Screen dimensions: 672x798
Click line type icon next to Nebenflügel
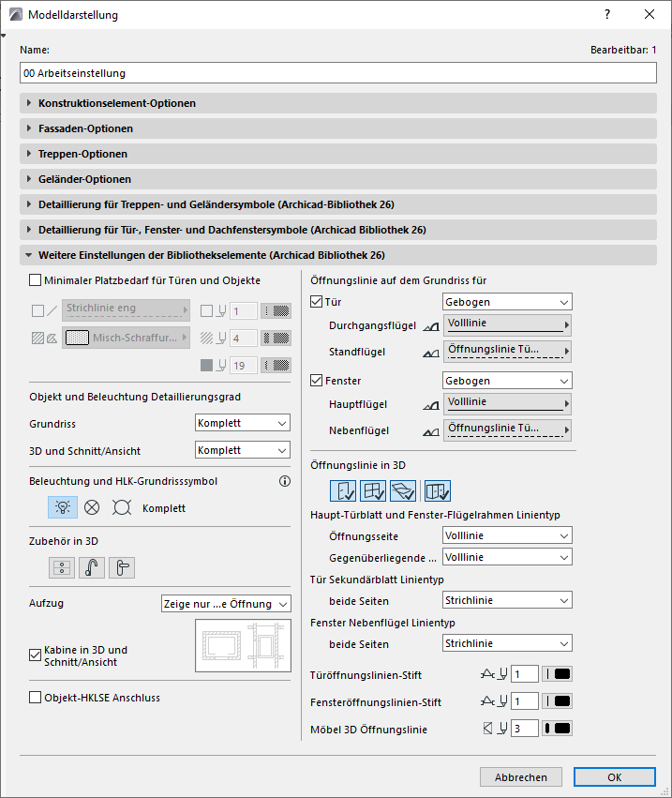pyautogui.click(x=431, y=431)
